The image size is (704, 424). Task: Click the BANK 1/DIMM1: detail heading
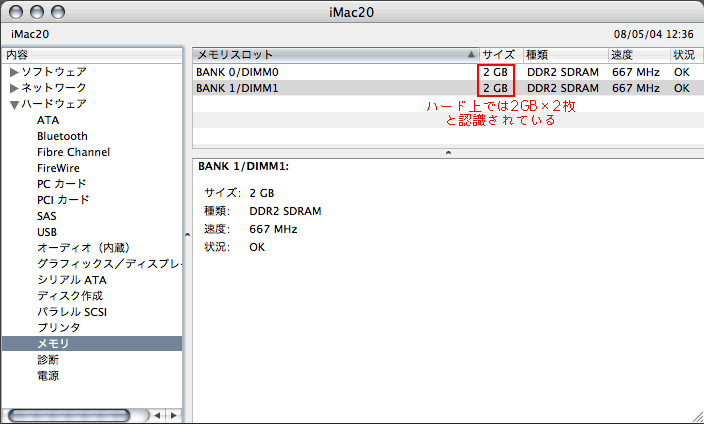pyautogui.click(x=243, y=166)
